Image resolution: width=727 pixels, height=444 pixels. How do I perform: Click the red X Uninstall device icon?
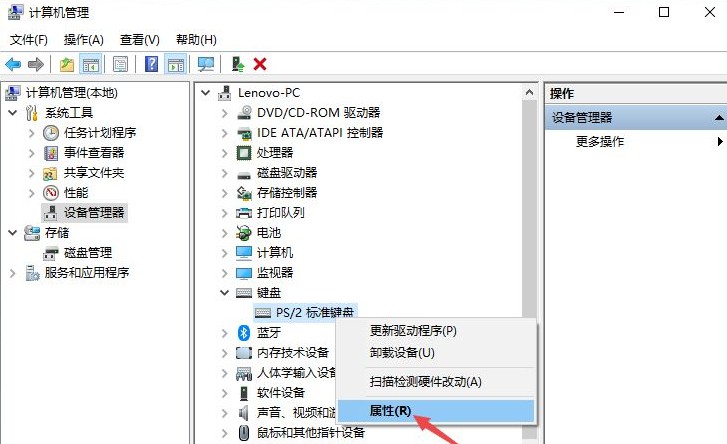(260, 64)
